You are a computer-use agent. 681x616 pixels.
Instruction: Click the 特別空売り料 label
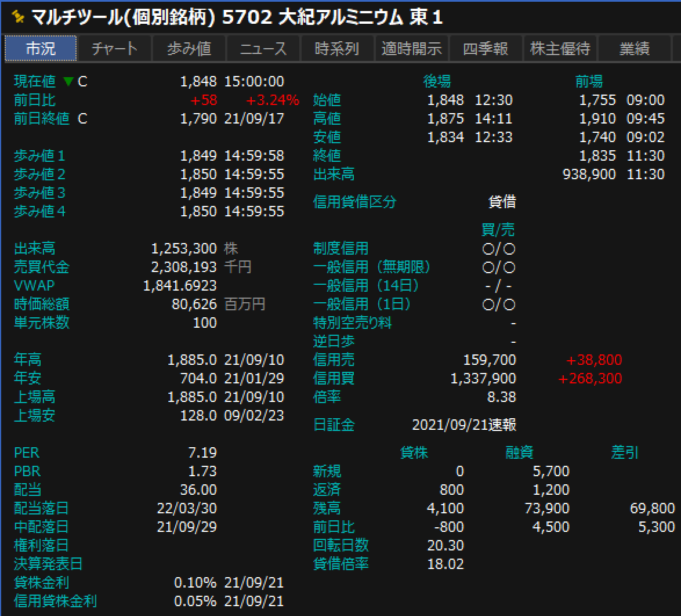point(352,323)
